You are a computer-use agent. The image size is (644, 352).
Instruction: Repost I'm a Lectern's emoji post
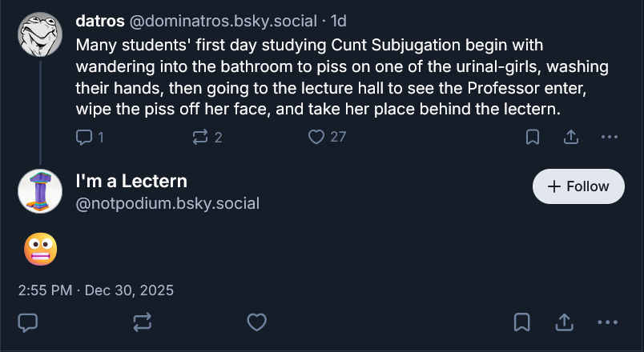142,322
